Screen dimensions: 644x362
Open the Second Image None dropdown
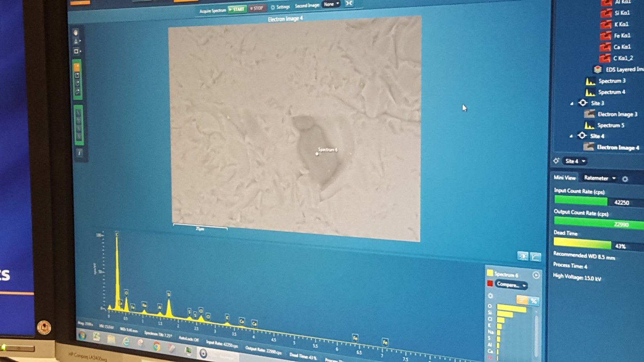pyautogui.click(x=331, y=4)
